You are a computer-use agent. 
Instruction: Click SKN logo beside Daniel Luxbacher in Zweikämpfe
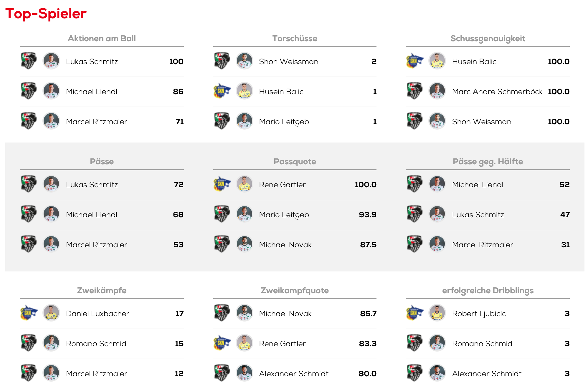[x=29, y=313]
